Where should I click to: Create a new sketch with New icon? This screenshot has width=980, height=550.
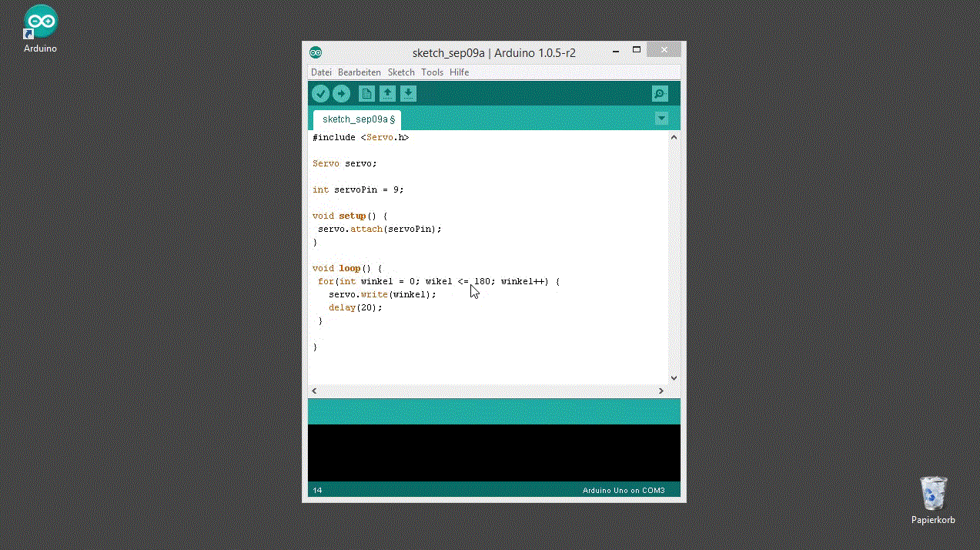pyautogui.click(x=367, y=94)
